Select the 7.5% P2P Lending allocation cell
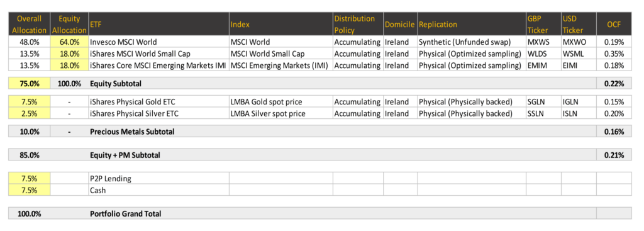The width and height of the screenshot is (644, 231). point(29,178)
